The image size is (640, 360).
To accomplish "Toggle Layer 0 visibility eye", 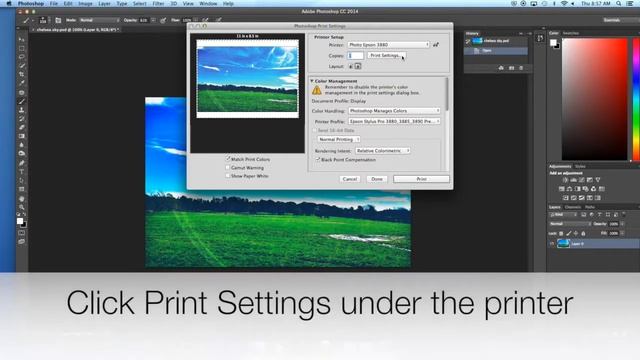I will (552, 244).
